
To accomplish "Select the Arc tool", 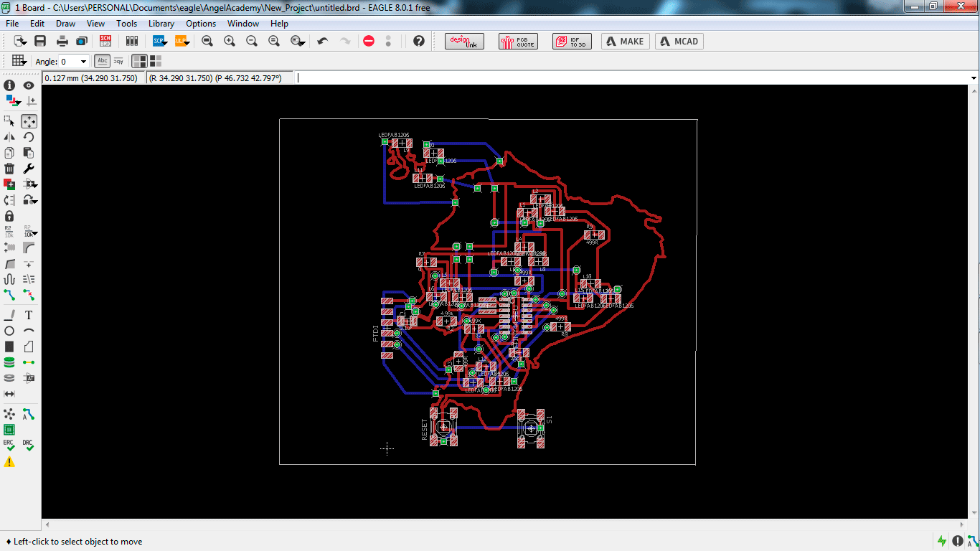I will tap(29, 331).
